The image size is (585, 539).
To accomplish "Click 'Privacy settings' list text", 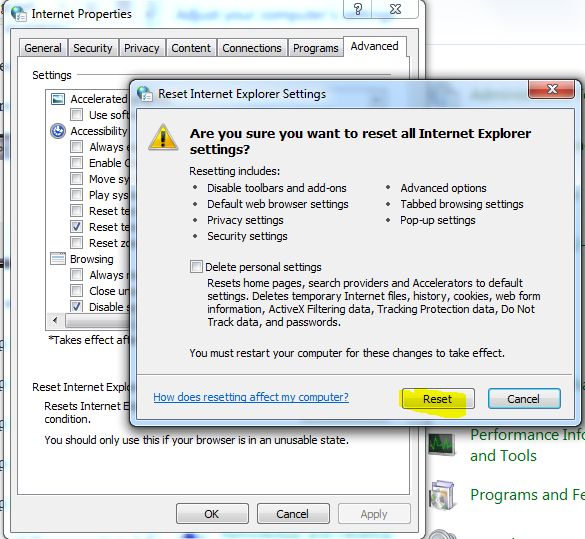I will tap(245, 220).
